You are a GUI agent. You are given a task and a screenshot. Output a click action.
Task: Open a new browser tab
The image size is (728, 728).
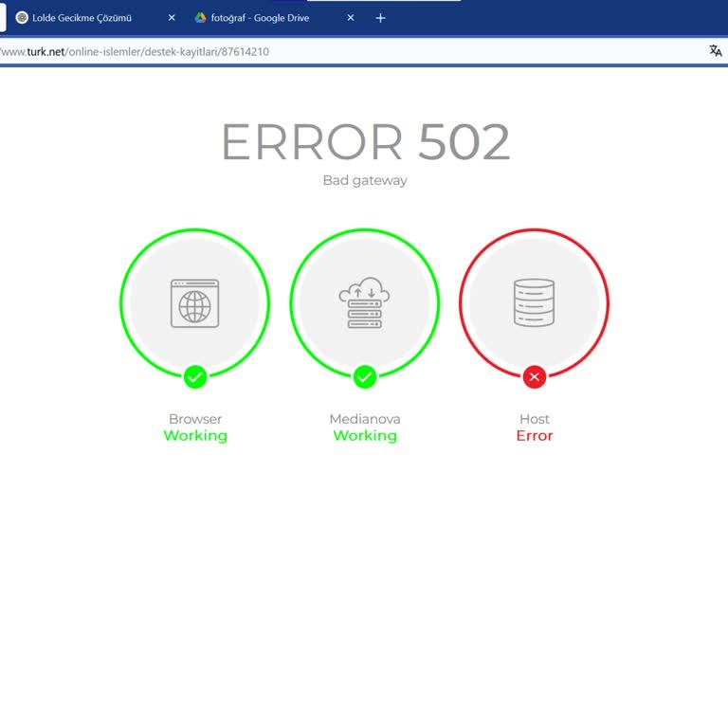380,18
